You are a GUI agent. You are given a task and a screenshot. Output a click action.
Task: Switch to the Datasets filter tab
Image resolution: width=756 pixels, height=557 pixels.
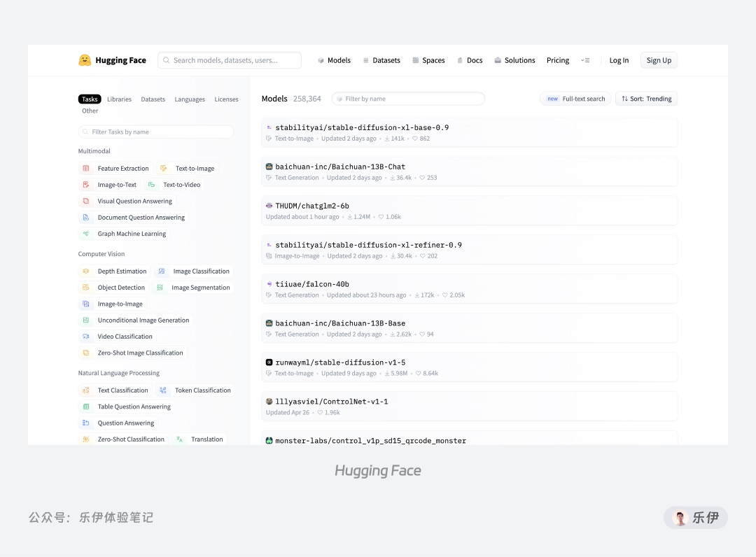[153, 99]
